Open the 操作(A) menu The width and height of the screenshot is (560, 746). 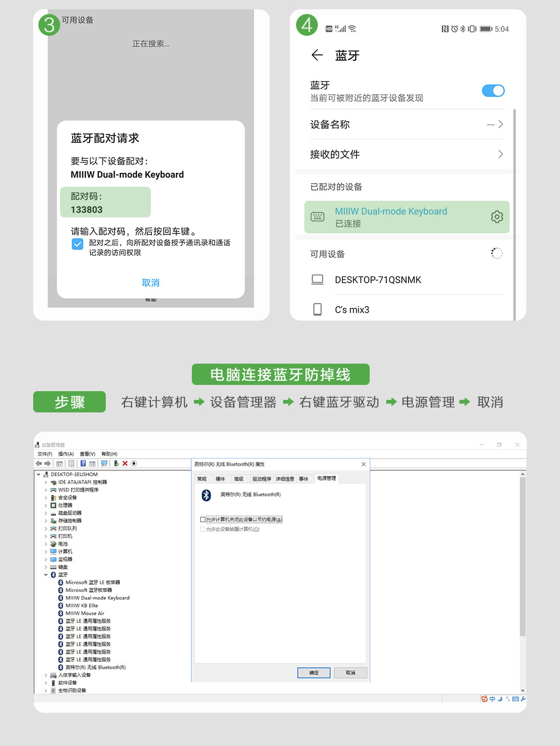pos(66,454)
